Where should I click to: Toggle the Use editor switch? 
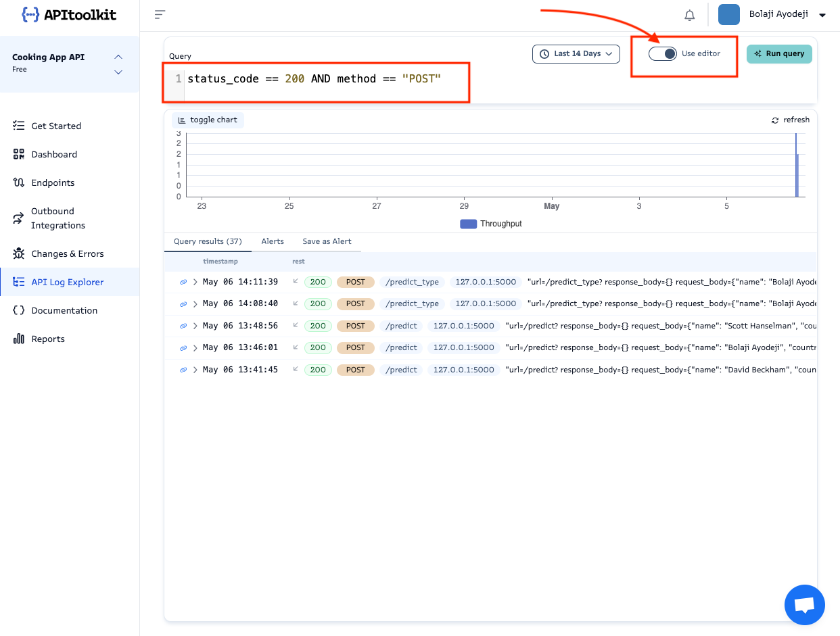663,53
